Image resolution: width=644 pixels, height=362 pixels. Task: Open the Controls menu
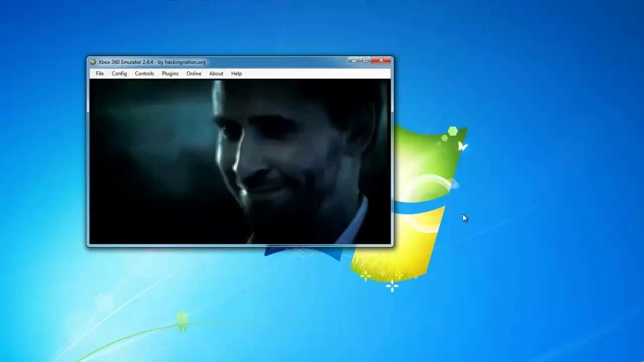144,73
